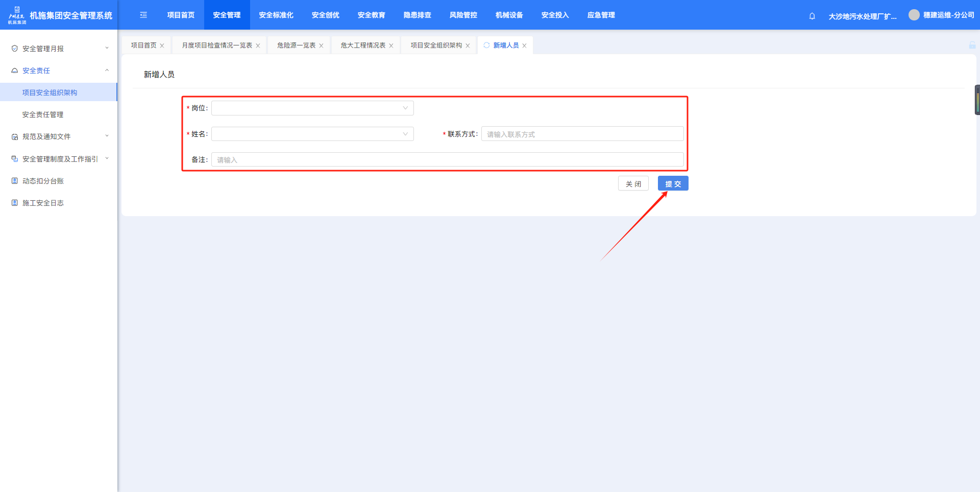Click the refresh icon on 新增人员 tab

[x=486, y=45]
